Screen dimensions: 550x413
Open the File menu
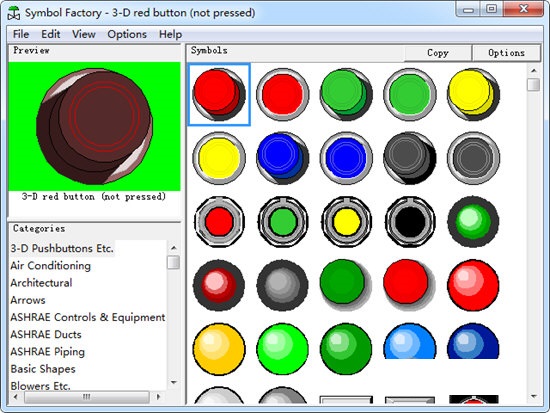click(x=21, y=34)
